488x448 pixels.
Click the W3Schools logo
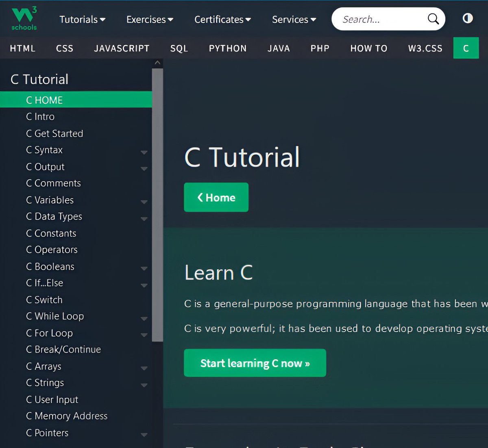pos(24,19)
